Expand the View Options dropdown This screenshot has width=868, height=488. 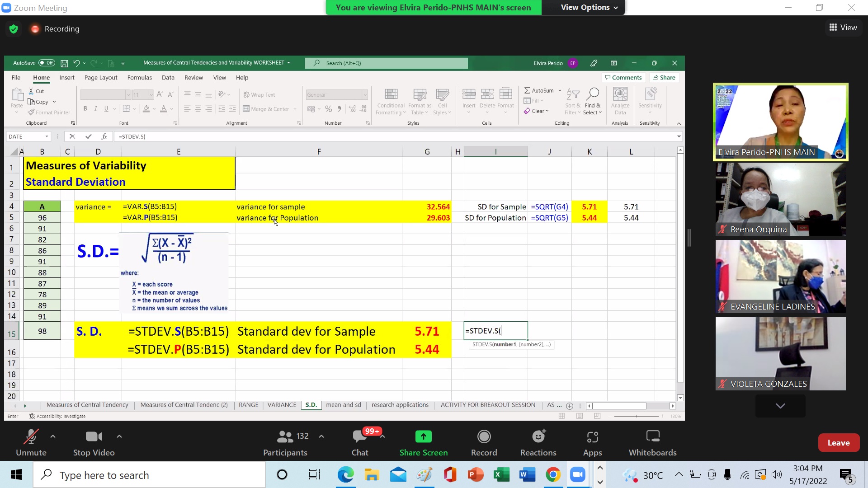tap(589, 7)
